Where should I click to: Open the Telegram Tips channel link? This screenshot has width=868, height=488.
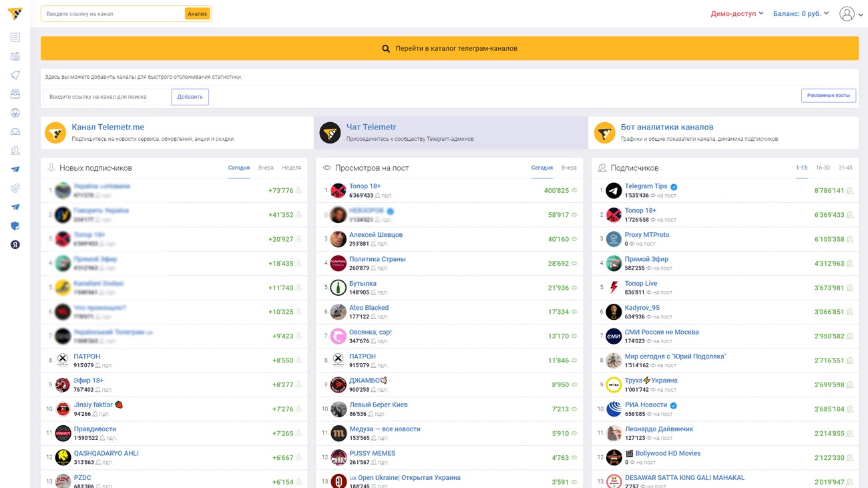(646, 186)
